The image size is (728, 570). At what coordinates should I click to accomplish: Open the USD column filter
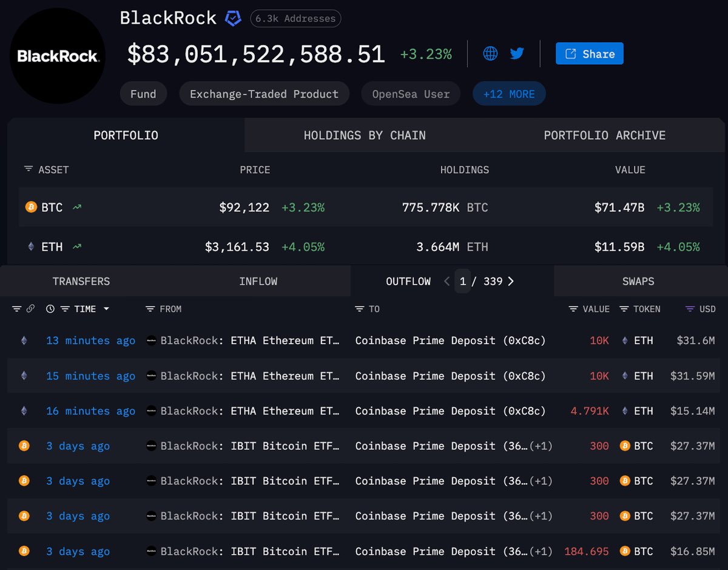[689, 309]
